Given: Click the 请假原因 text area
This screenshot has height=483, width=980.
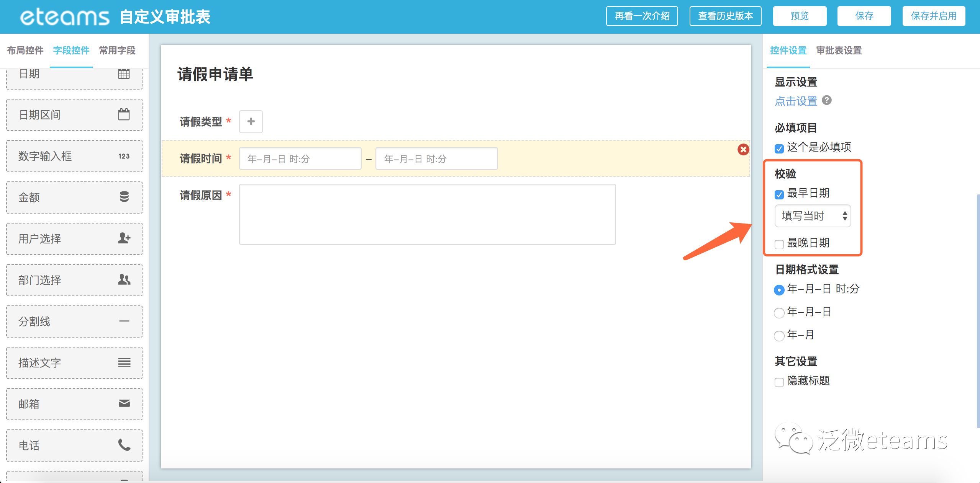Looking at the screenshot, I should click(x=427, y=214).
